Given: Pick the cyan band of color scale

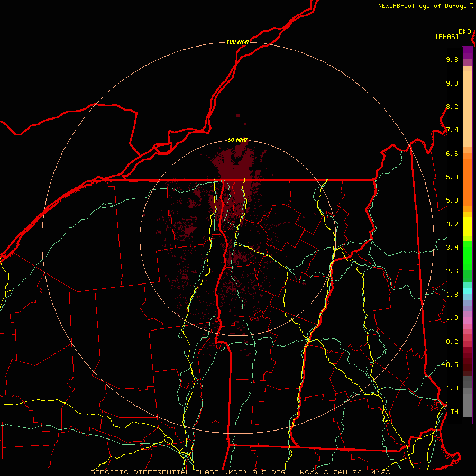Looking at the screenshot, I should pyautogui.click(x=467, y=290).
